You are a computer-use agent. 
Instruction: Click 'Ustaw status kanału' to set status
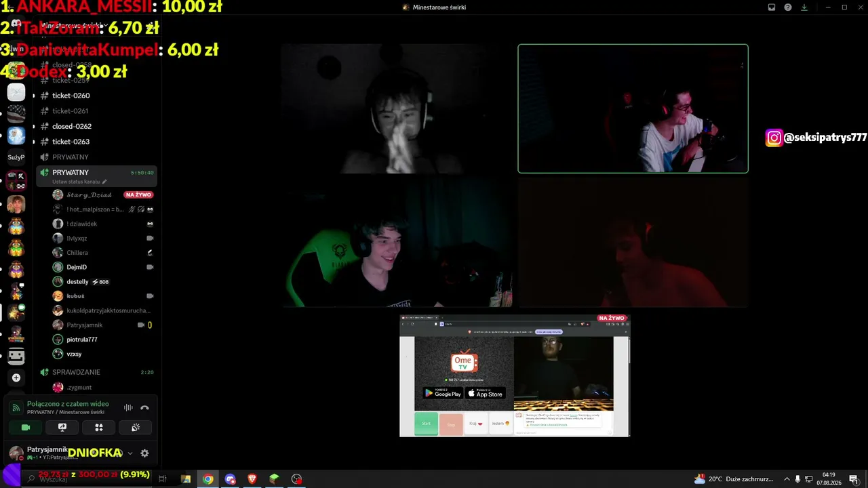(79, 182)
